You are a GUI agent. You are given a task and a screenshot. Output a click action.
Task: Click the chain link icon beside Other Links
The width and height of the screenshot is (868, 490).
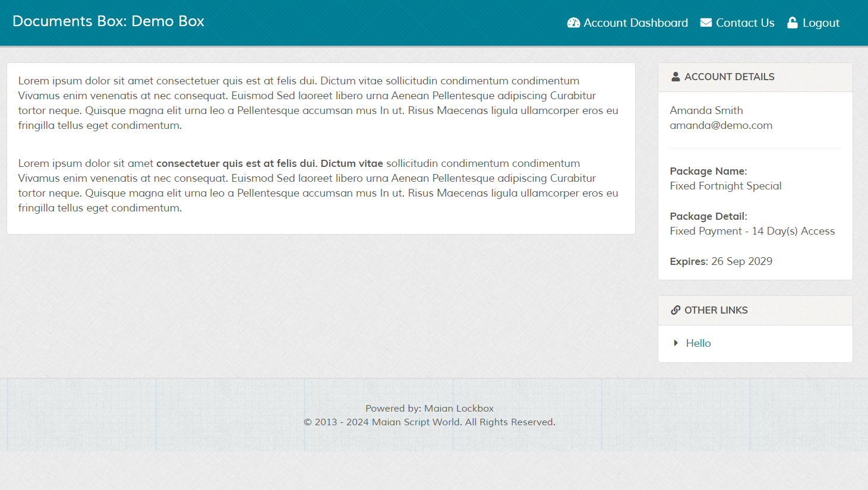click(x=676, y=310)
